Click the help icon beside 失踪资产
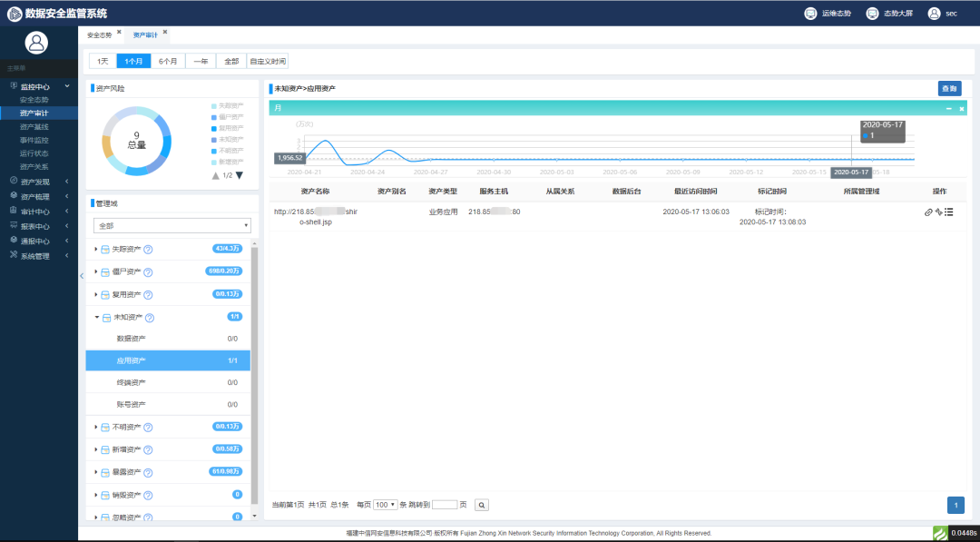The height and width of the screenshot is (542, 980). (148, 250)
